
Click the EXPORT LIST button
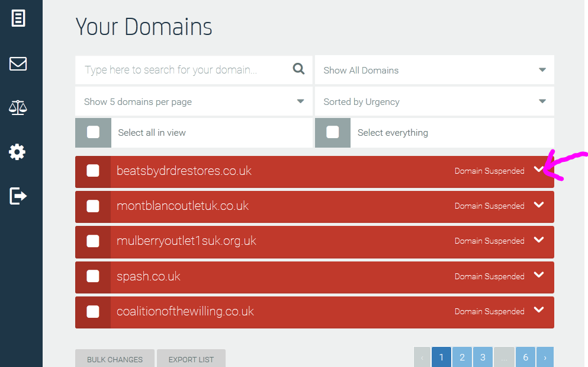191,359
